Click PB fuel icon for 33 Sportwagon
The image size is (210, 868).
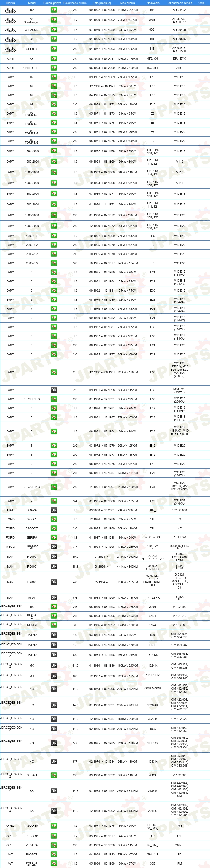[54, 20]
